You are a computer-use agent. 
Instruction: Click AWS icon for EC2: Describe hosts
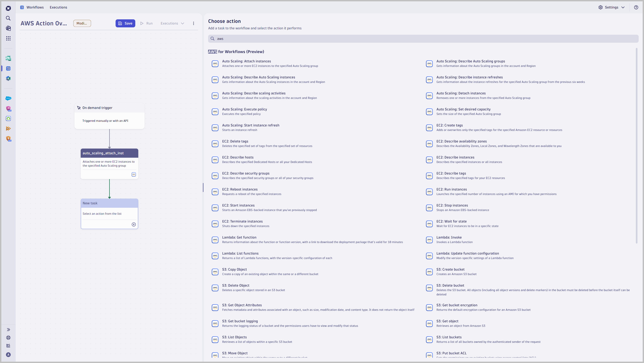coord(215,160)
